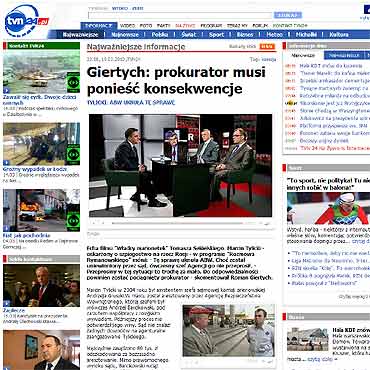The width and height of the screenshot is (370, 370).
Task: Open the helicopter rescue video thumbnail
Action: point(41,72)
